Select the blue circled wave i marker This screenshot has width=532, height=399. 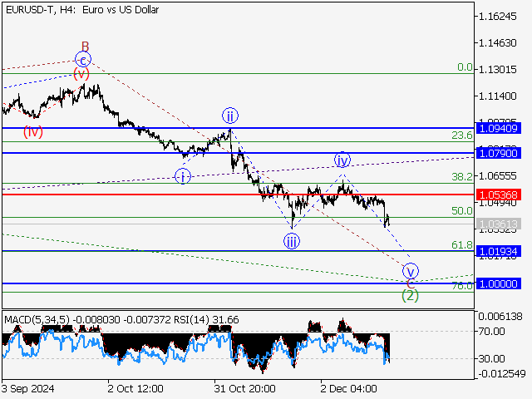click(x=183, y=175)
